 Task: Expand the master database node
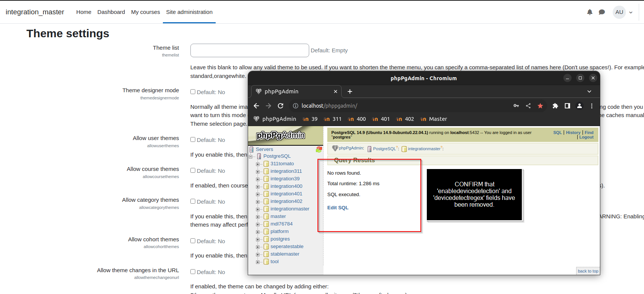(258, 217)
